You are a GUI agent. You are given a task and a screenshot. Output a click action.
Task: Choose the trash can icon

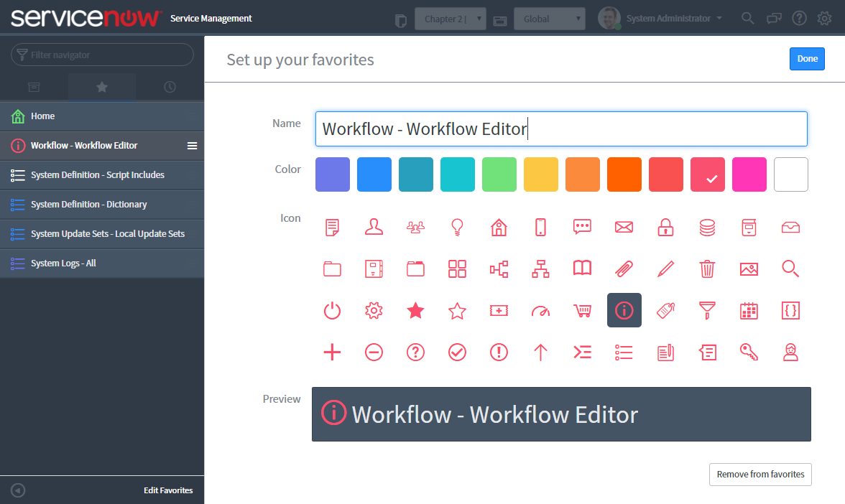point(707,269)
